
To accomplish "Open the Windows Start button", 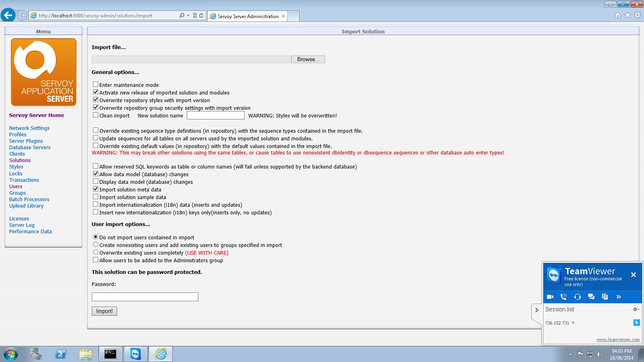I will point(11,354).
